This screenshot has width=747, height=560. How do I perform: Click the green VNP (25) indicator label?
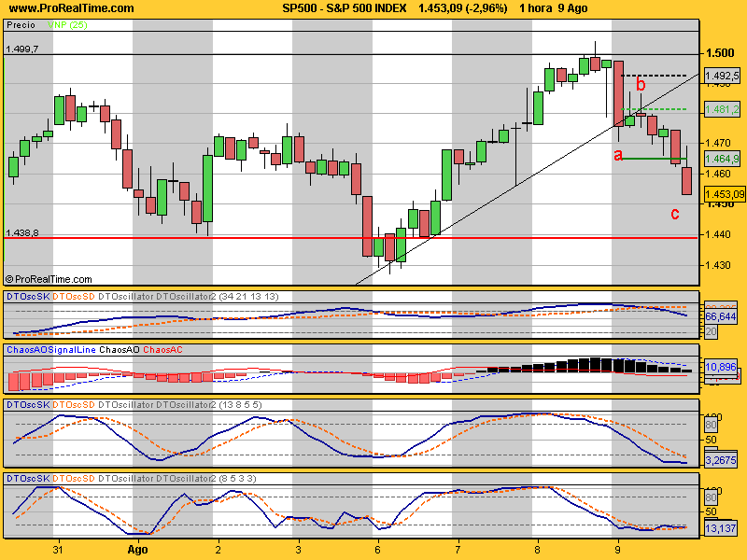pos(67,25)
